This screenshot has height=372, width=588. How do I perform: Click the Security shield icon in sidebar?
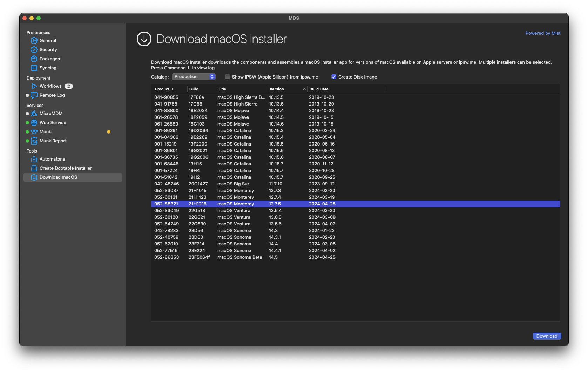point(34,50)
